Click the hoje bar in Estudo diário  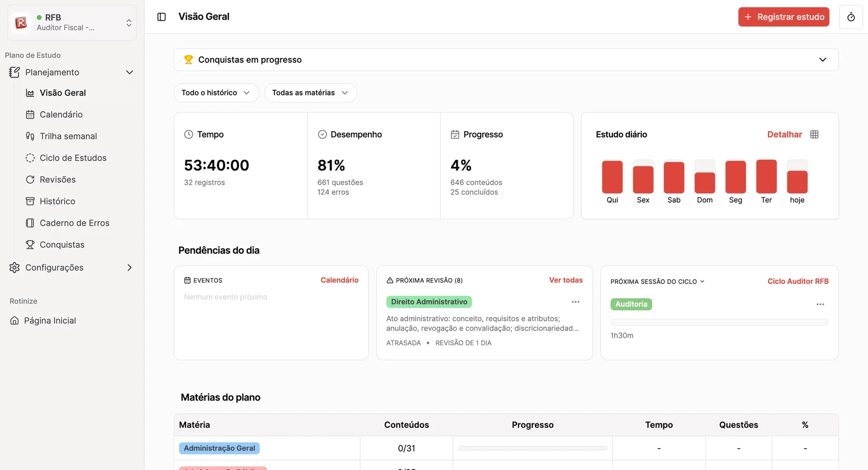click(797, 177)
